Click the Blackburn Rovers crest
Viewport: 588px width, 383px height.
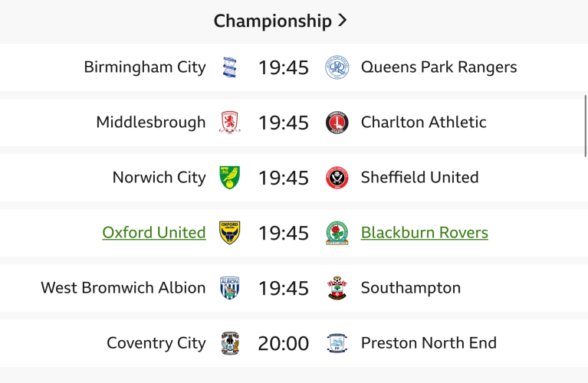click(x=337, y=233)
